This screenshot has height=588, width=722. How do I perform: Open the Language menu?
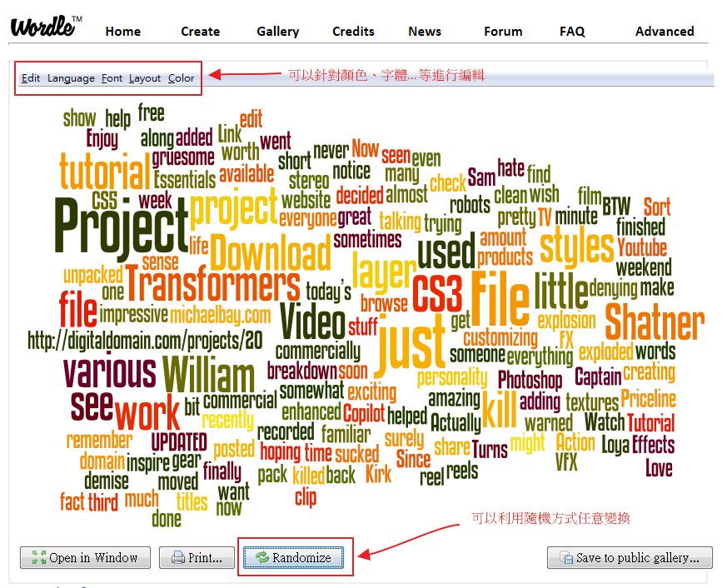(x=71, y=78)
